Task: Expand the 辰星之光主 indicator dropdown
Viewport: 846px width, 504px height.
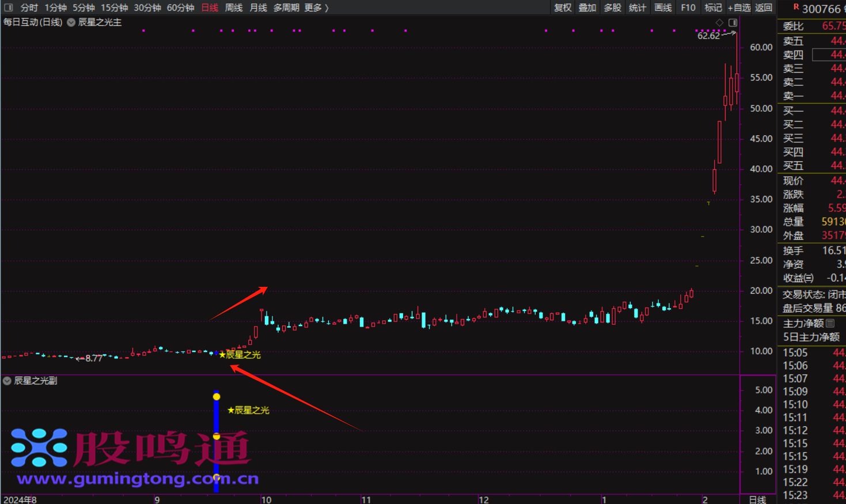Action: pos(71,22)
